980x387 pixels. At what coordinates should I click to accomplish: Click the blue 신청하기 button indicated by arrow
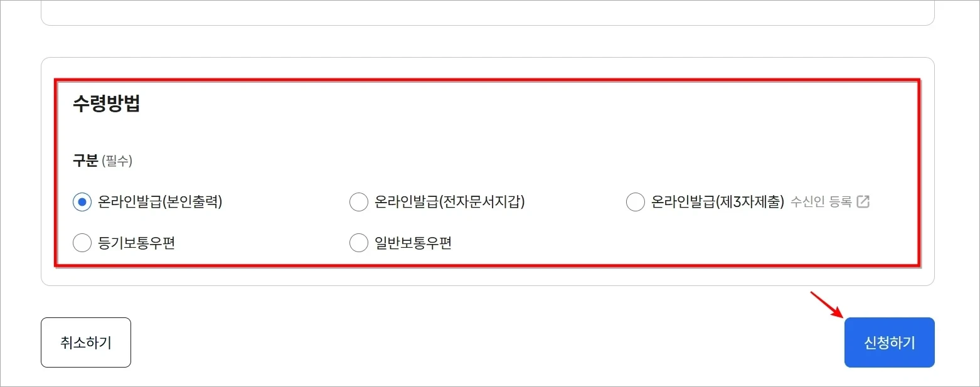tap(889, 342)
